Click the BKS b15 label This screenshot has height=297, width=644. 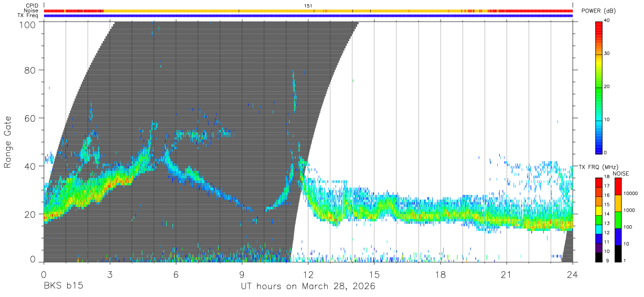tap(63, 287)
